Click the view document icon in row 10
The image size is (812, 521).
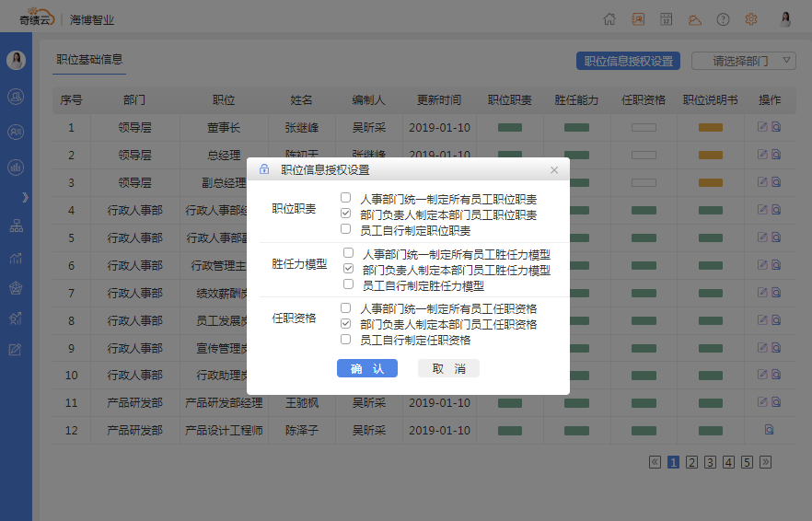click(x=776, y=374)
